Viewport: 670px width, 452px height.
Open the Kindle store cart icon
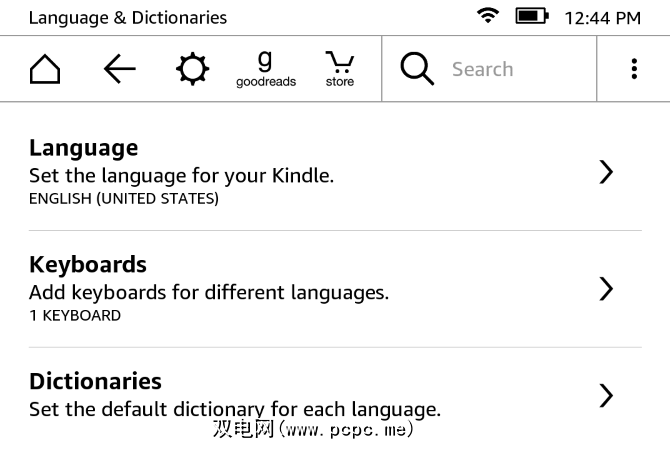[339, 69]
